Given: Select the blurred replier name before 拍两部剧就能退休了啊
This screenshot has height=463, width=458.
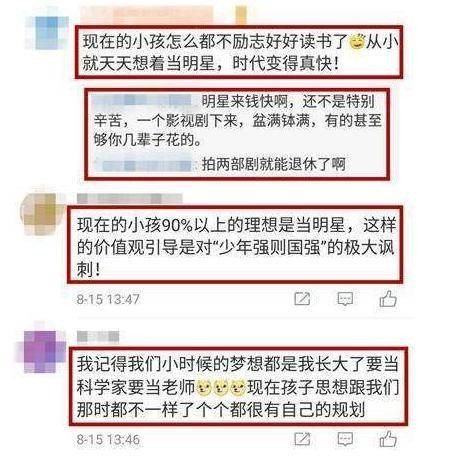Looking at the screenshot, I should click(x=143, y=165).
